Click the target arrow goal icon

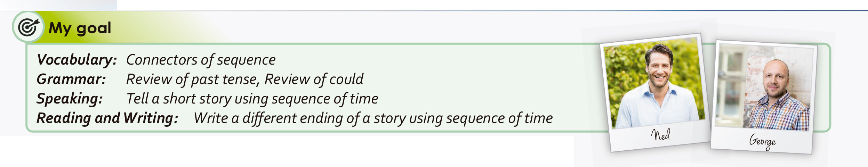click(29, 27)
